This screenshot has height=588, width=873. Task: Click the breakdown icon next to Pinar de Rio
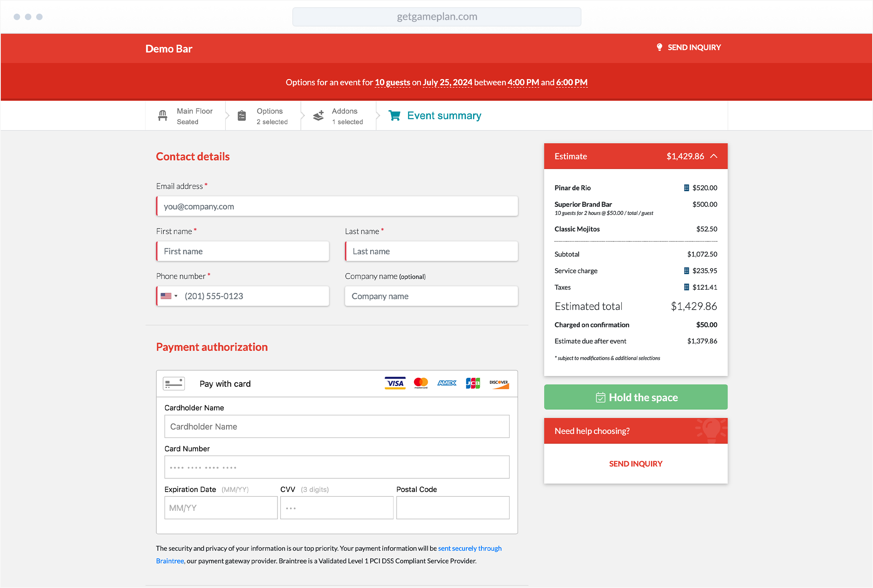tap(686, 188)
